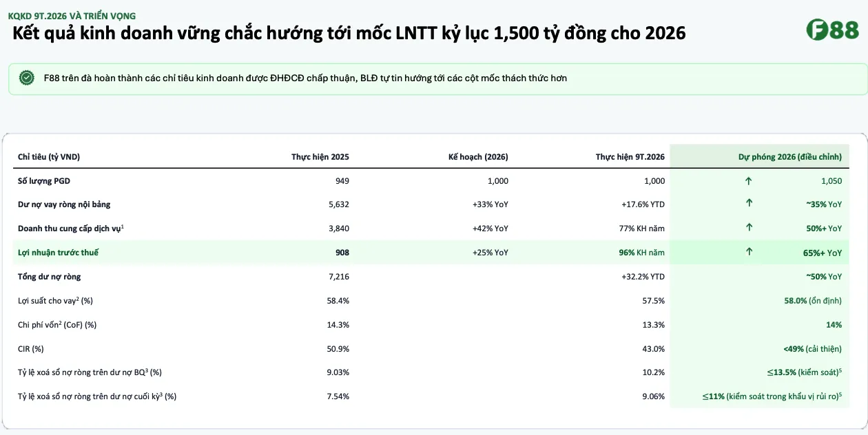Select the '<49% (cải thiện)' forecast cell
This screenshot has height=435, width=868.
[812, 348]
